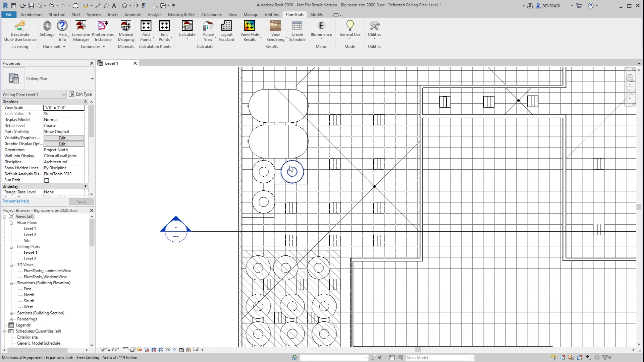Click Create Schedule

click(297, 31)
